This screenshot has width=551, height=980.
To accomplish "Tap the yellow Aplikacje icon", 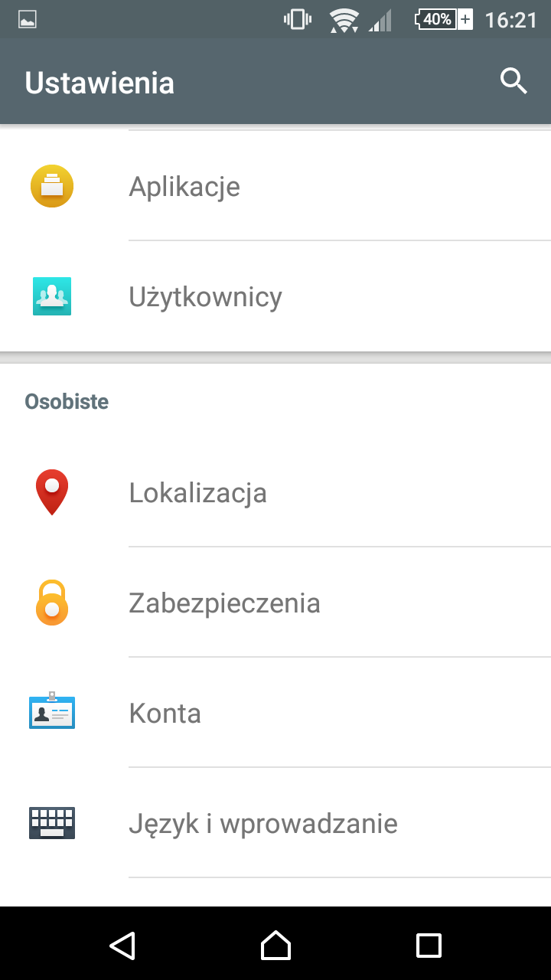I will (x=52, y=187).
